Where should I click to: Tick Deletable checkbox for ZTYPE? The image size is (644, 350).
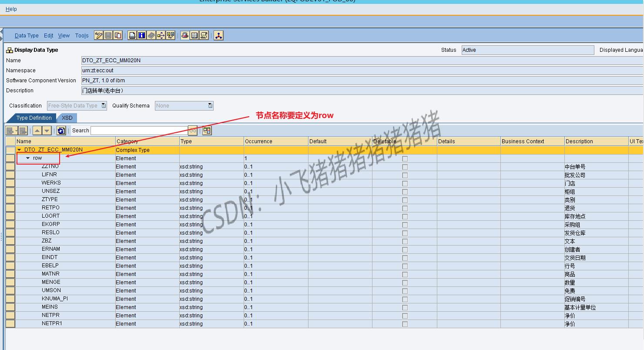405,200
